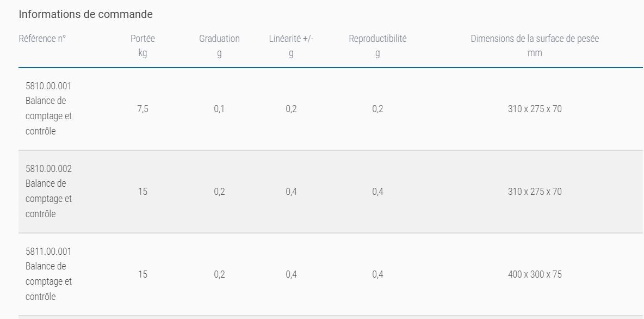The width and height of the screenshot is (644, 319).
Task: Click linéarité 0,4 in the 5811.00.001 row
Action: (291, 274)
